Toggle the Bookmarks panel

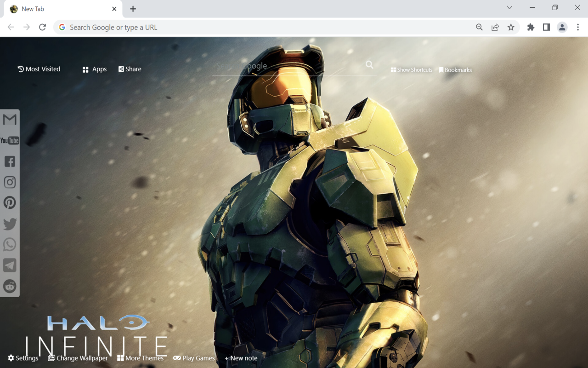click(x=455, y=69)
